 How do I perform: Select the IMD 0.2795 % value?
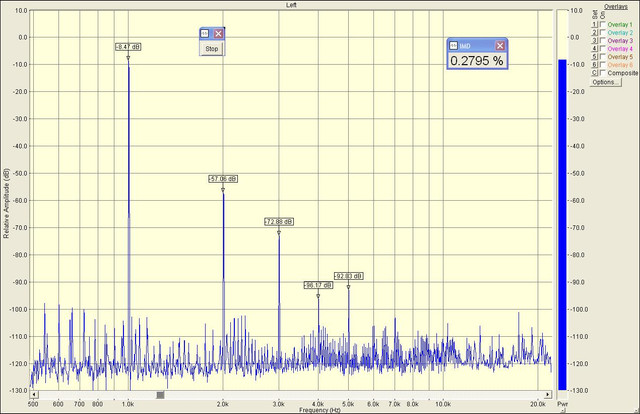tap(477, 61)
